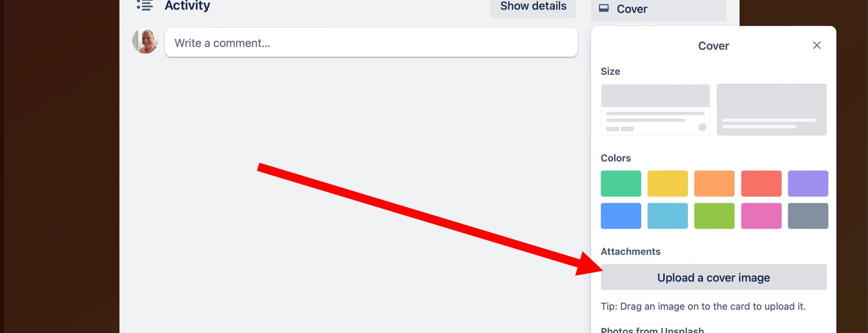Click the Activity list icon

tap(145, 5)
